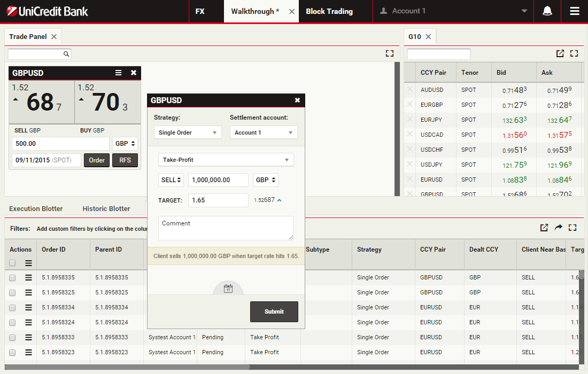Click the RFS button
This screenshot has width=588, height=374.
(x=125, y=160)
